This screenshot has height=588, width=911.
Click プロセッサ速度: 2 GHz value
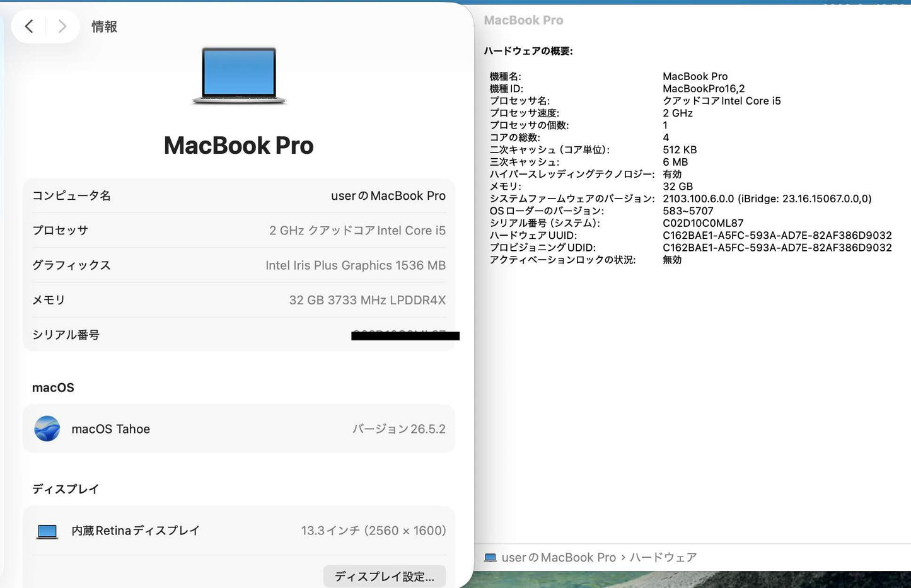coord(678,113)
